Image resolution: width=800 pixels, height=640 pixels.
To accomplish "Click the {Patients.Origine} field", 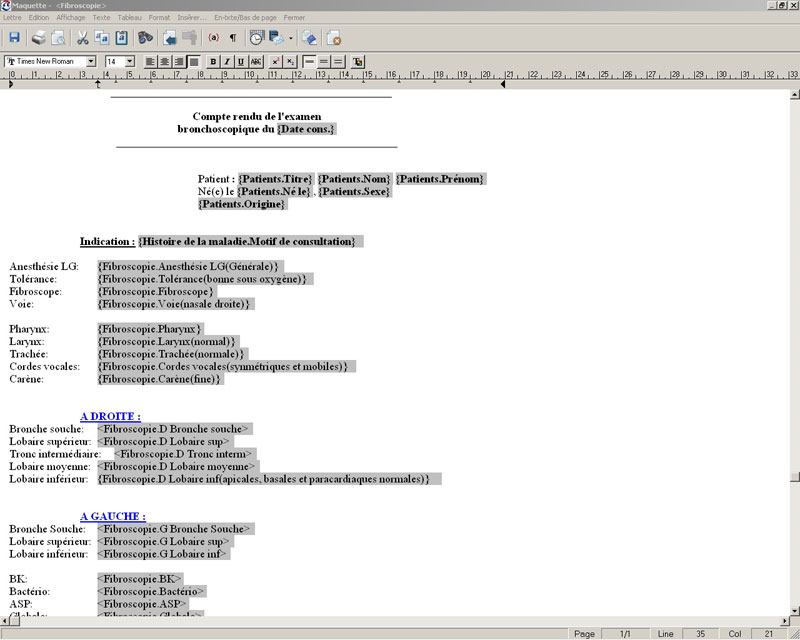I will tap(242, 204).
